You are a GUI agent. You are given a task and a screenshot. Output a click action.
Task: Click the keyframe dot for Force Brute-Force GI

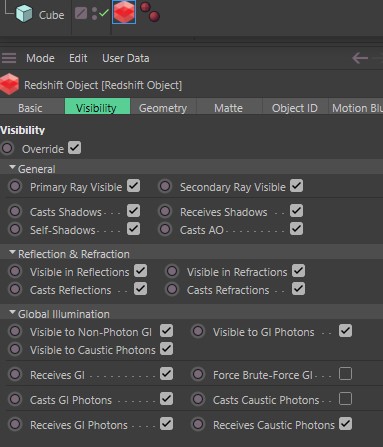(198, 374)
